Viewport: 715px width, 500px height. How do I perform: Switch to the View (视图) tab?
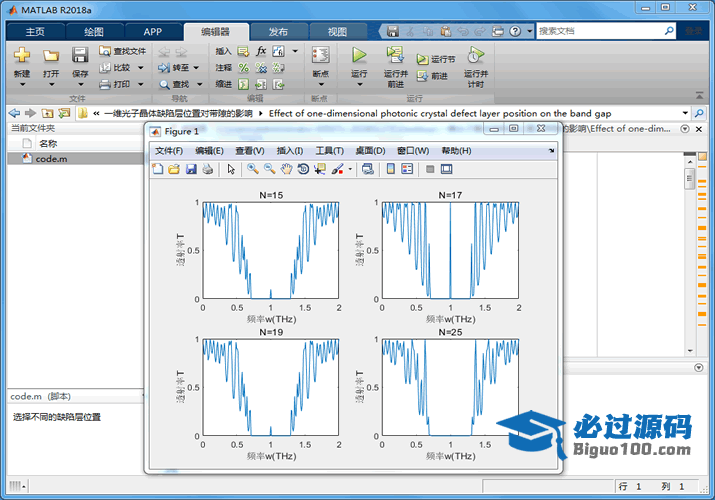click(x=337, y=31)
